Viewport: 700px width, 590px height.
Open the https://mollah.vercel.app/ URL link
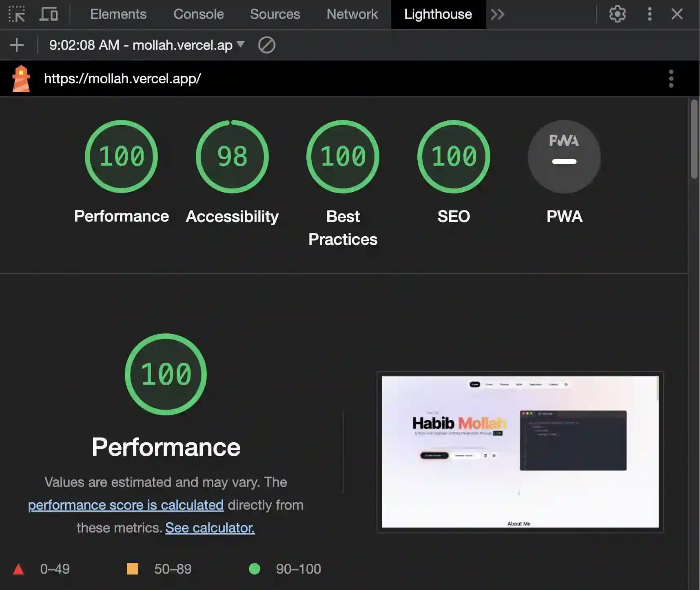(122, 78)
